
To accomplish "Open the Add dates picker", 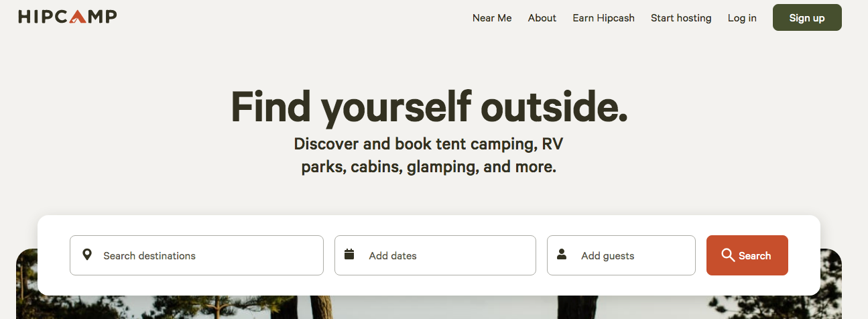I will coord(442,255).
